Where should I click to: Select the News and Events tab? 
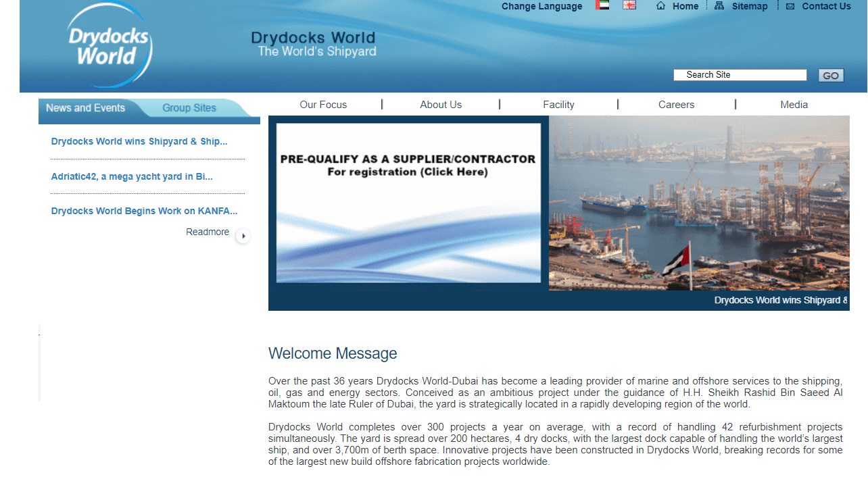[86, 108]
